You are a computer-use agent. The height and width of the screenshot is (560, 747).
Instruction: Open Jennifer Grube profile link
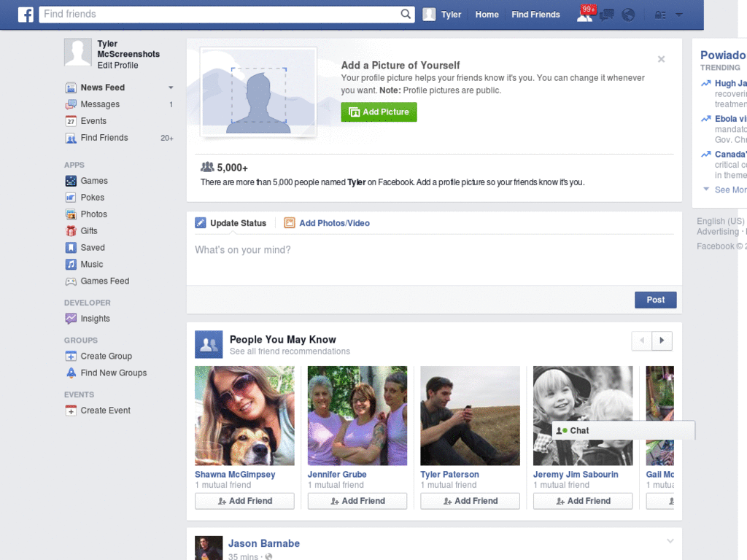(x=337, y=474)
